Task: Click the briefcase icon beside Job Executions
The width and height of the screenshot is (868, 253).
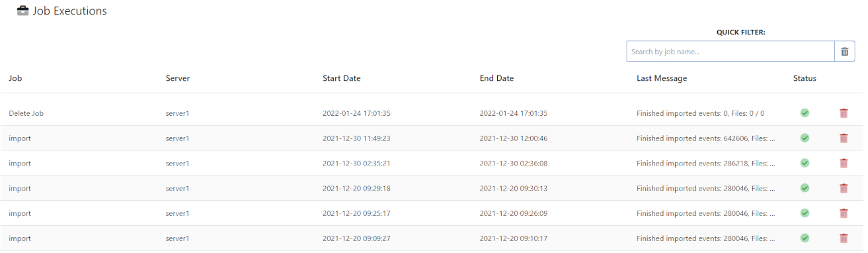Action: [x=22, y=11]
